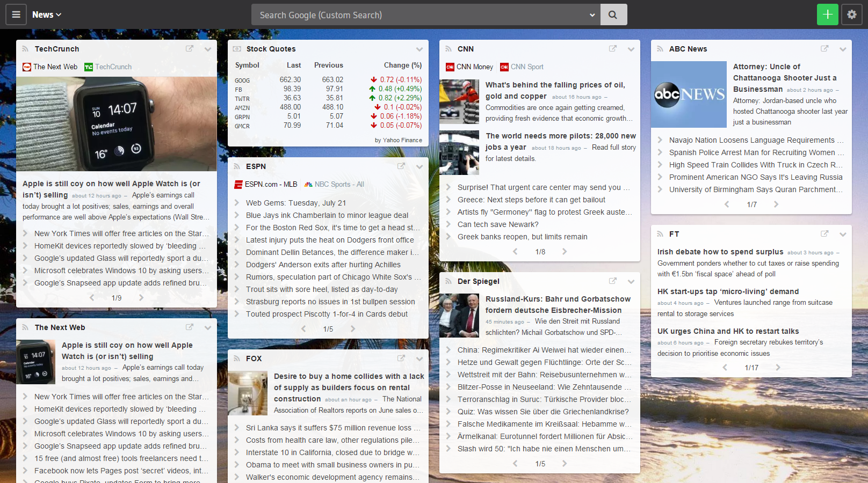The height and width of the screenshot is (483, 868).
Task: Open Yahoo Finance attribution link
Action: (399, 140)
